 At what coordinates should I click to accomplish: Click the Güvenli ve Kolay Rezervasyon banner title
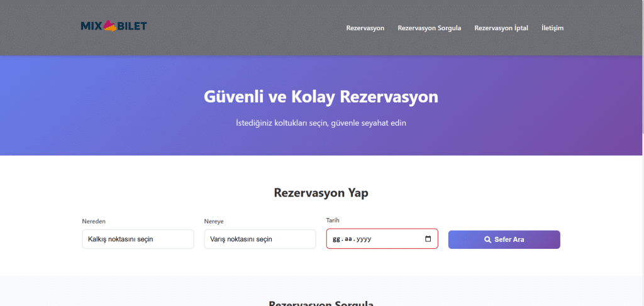pos(321,97)
